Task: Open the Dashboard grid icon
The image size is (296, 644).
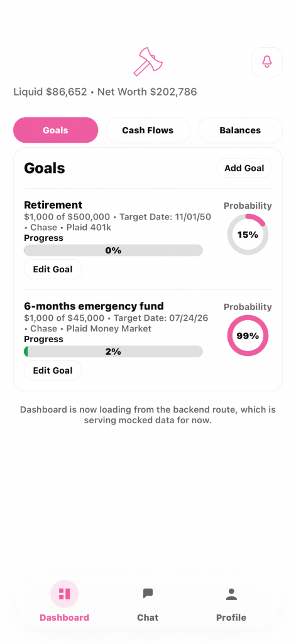Action: (x=65, y=594)
